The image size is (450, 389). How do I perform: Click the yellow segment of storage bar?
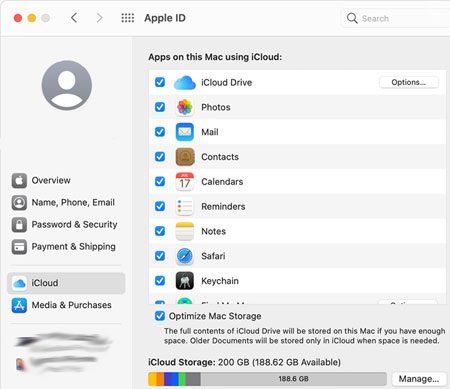click(152, 379)
